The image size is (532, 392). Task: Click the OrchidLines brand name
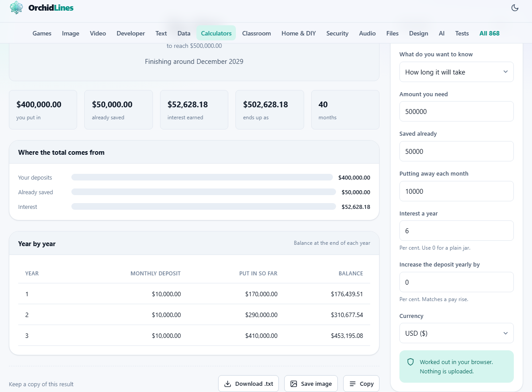(51, 8)
